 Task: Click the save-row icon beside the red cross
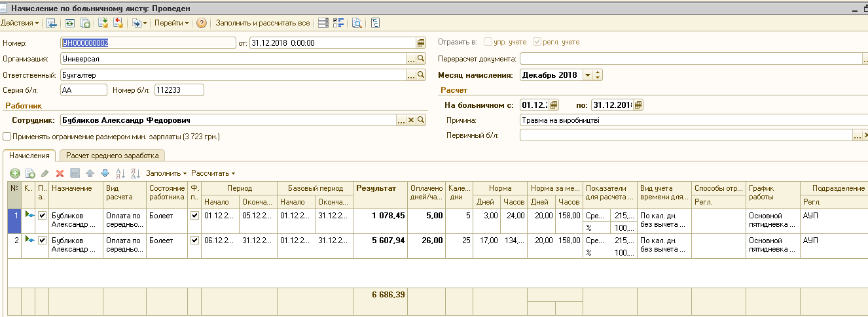coord(75,173)
